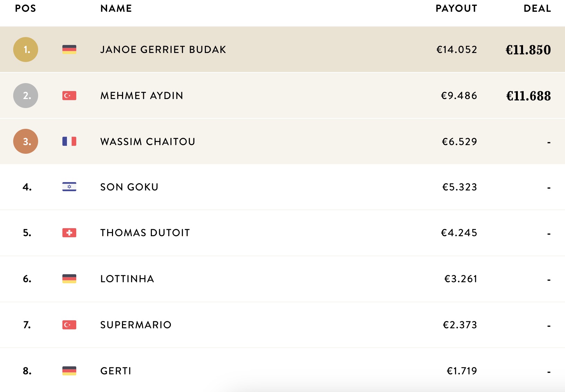
Task: Click the German flag next to Lottinha
Action: point(69,279)
